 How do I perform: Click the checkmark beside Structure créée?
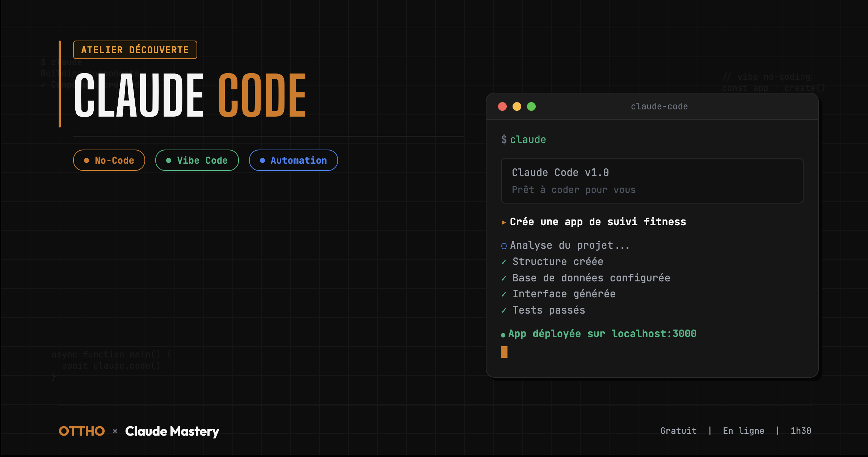[504, 261]
